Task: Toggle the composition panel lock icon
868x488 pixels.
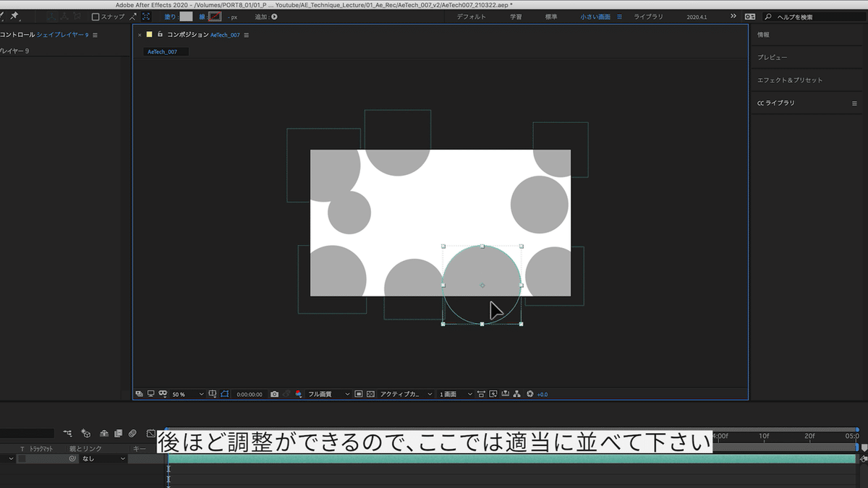Action: 160,35
